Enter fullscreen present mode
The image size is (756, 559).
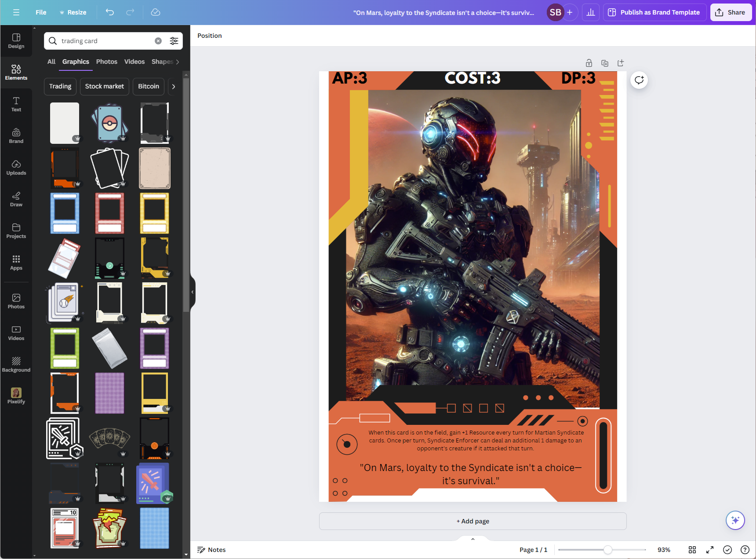[x=710, y=550]
